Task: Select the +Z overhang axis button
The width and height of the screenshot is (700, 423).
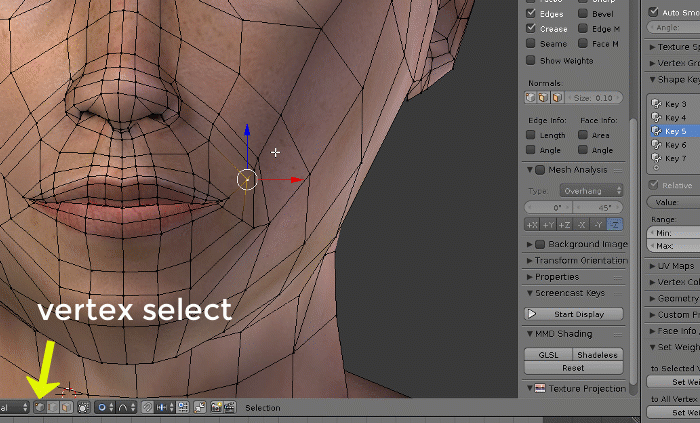Action: pyautogui.click(x=565, y=225)
